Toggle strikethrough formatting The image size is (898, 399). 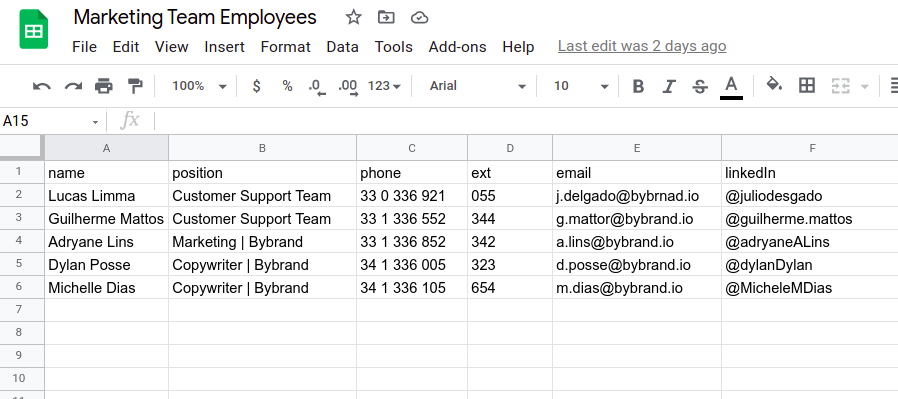[x=699, y=86]
